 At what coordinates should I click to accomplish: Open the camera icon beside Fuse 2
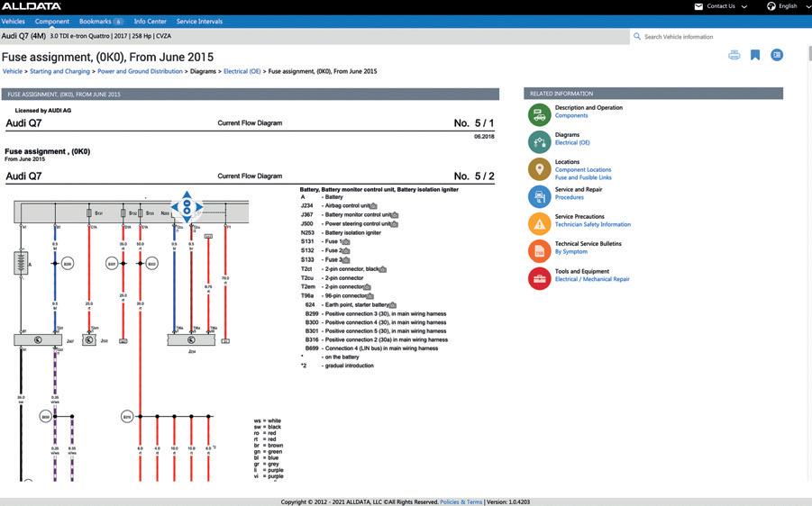point(346,251)
